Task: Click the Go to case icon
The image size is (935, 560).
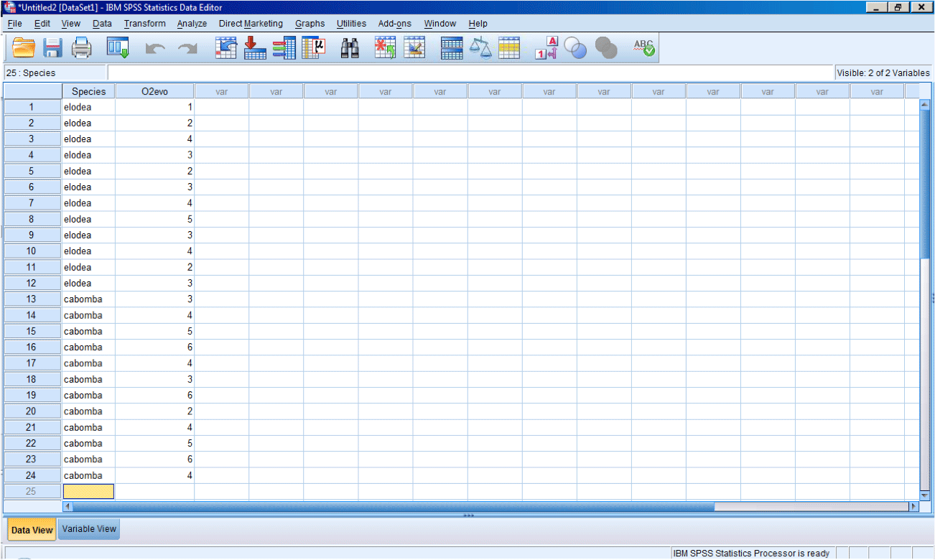Action: pyautogui.click(x=227, y=48)
